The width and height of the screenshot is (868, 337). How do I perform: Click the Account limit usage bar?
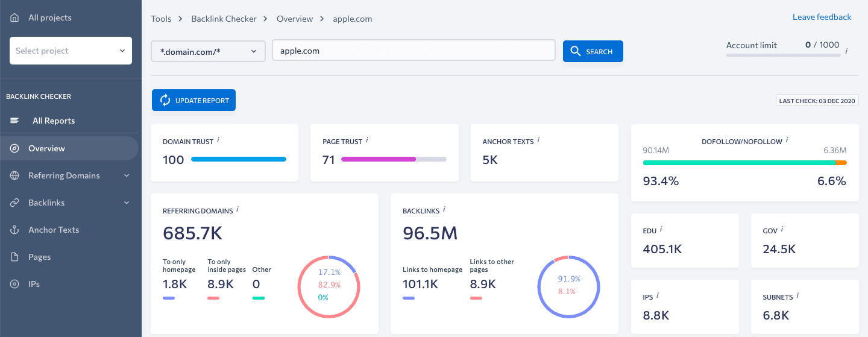pos(783,55)
